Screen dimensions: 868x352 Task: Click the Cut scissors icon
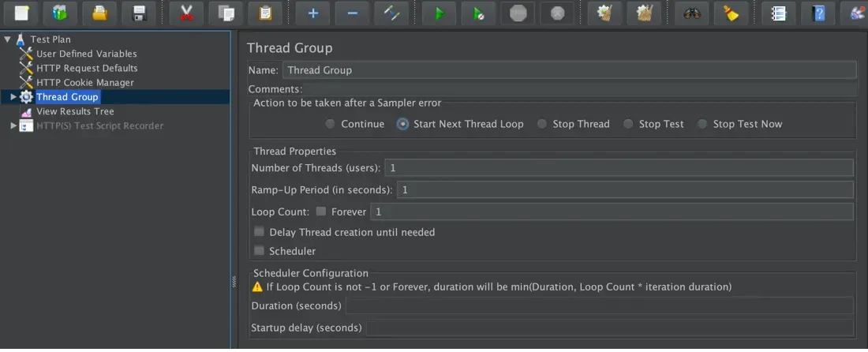186,13
